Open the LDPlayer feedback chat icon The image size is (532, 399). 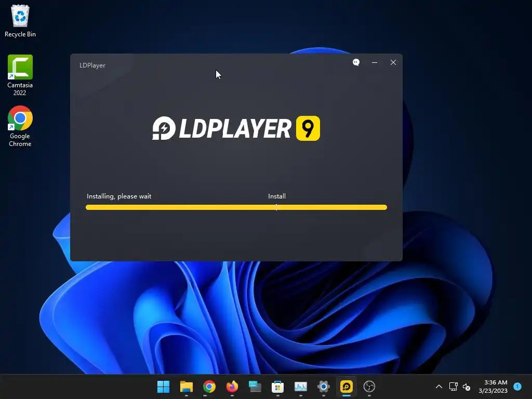[356, 62]
